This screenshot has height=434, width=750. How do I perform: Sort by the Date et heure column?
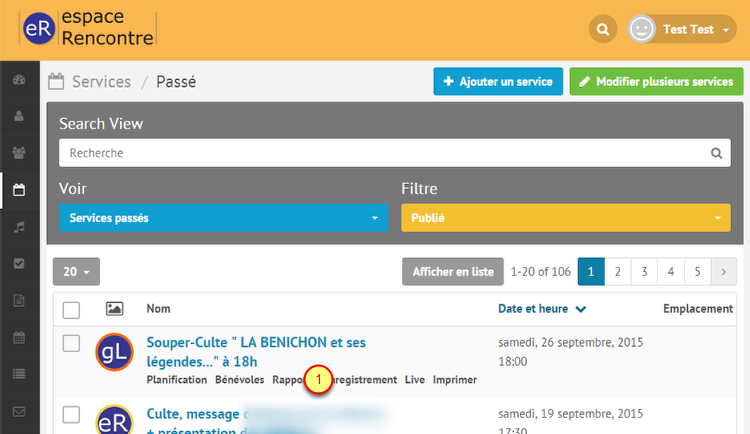(x=542, y=309)
